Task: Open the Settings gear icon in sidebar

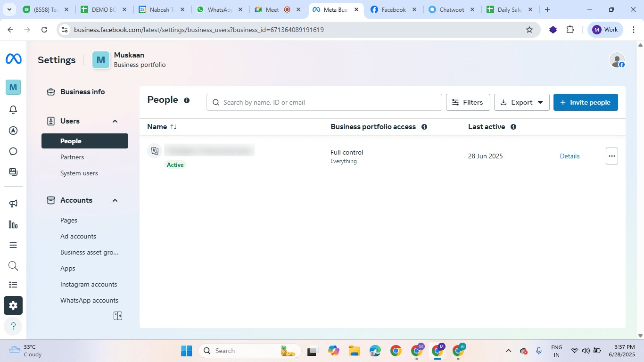Action: point(13,305)
